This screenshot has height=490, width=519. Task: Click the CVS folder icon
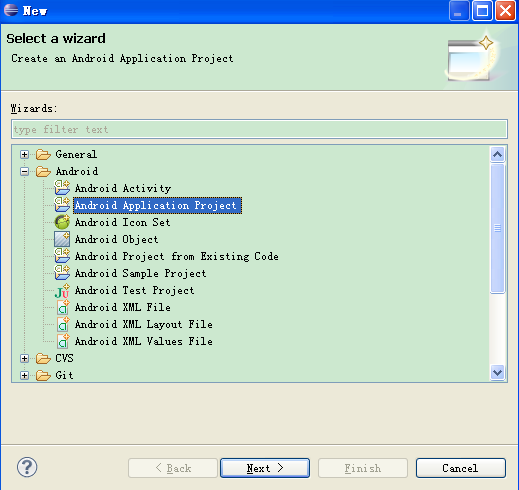pos(43,358)
